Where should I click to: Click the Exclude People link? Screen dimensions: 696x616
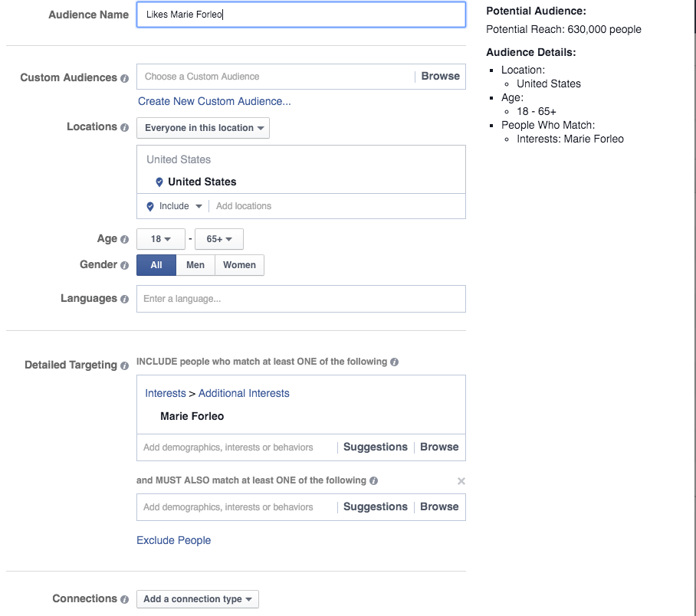[x=173, y=540]
